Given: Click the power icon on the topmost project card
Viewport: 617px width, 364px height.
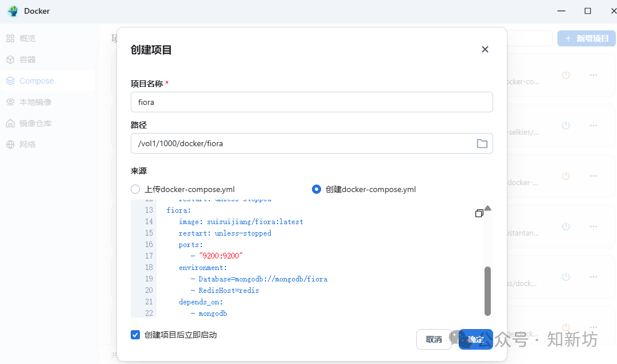Looking at the screenshot, I should tap(566, 75).
